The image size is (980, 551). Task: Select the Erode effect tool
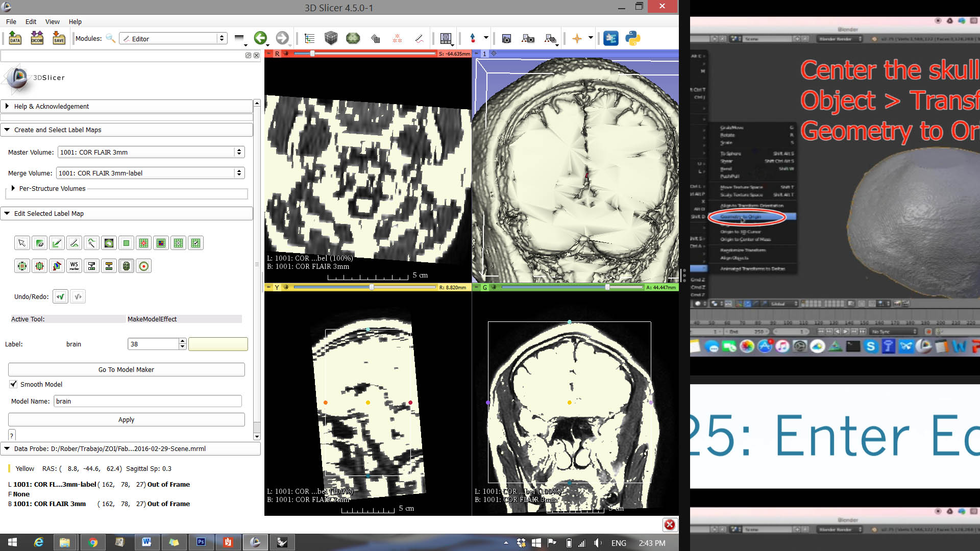(22, 266)
